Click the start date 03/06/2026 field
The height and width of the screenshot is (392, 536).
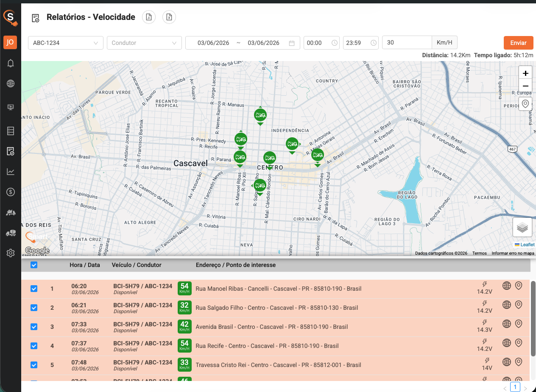pyautogui.click(x=213, y=43)
